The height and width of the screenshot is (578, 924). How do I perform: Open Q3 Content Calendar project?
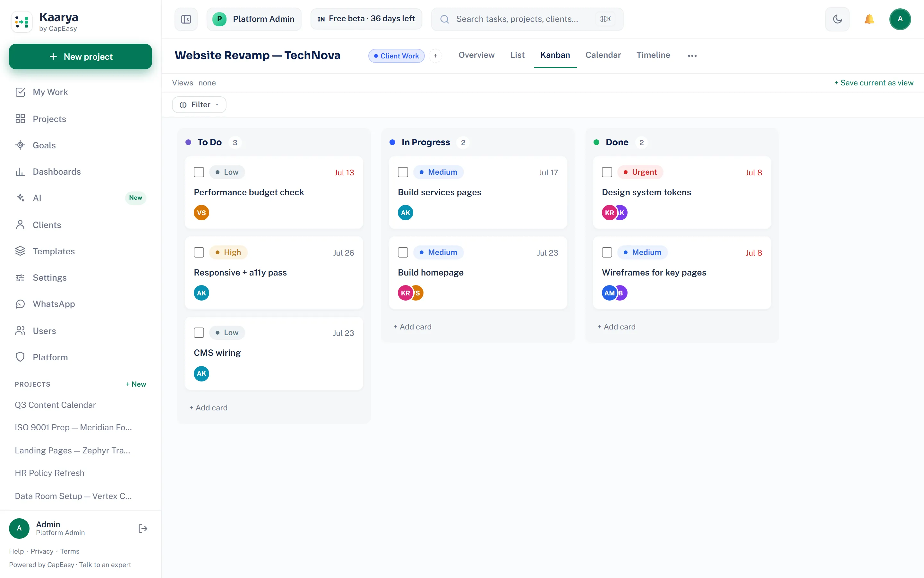coord(56,405)
